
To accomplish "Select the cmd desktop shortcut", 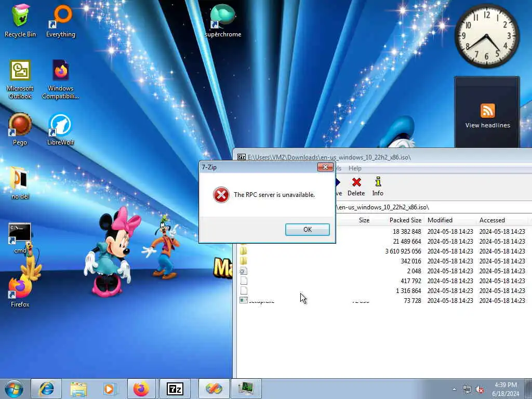I will tap(20, 238).
